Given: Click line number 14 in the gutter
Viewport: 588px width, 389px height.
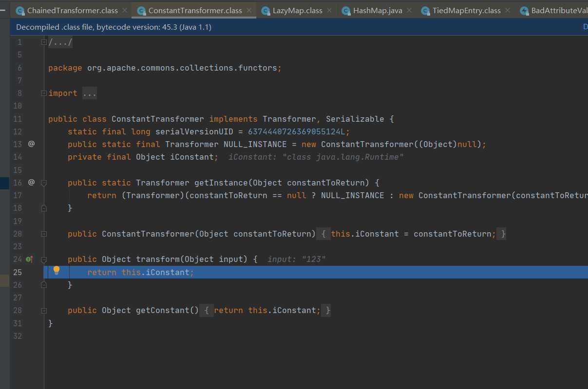Looking at the screenshot, I should click(18, 157).
